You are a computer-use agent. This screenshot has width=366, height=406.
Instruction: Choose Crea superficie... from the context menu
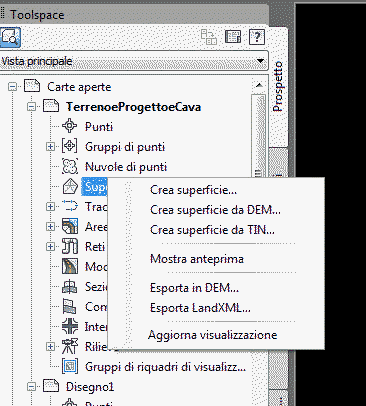(193, 190)
